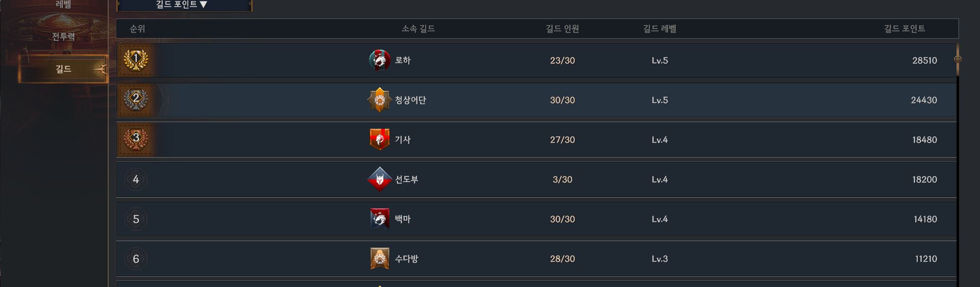Click the 수다방 guild emblem icon
The image size is (980, 287).
[379, 259]
